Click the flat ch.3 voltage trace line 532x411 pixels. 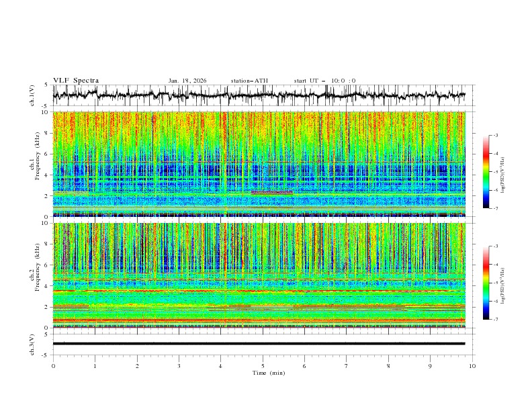point(259,344)
